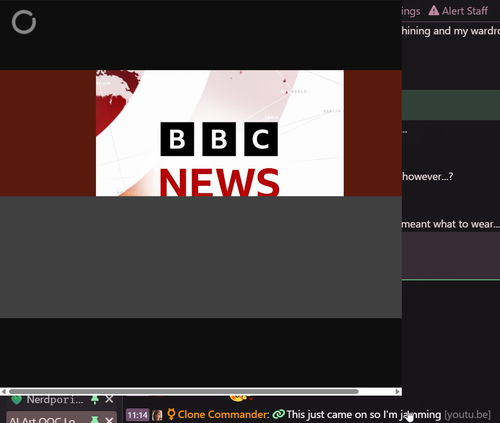Screen dimensions: 500x423
Task: Click the 'meant what to wear...' chat message
Action: pyautogui.click(x=451, y=224)
